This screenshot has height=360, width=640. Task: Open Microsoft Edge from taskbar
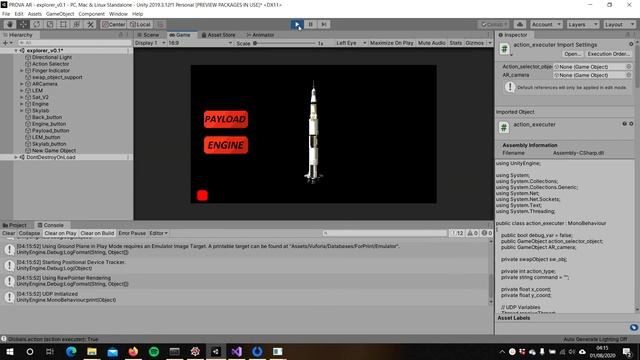[71, 351]
